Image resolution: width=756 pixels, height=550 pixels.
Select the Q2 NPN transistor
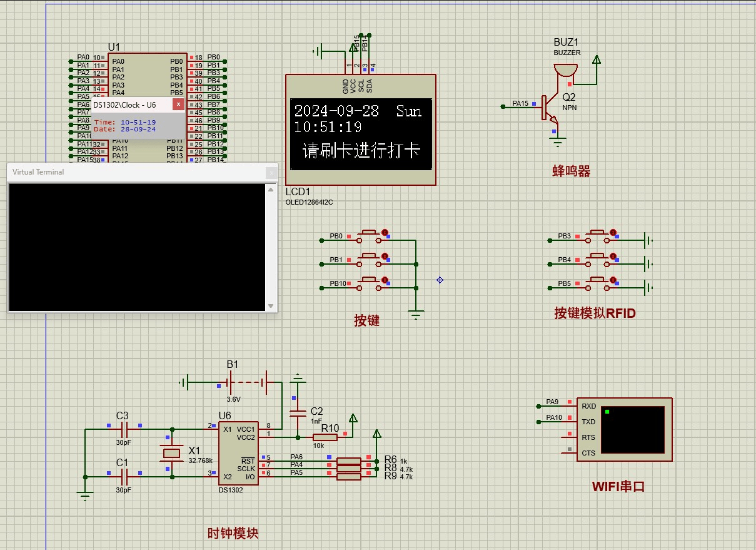coord(548,108)
